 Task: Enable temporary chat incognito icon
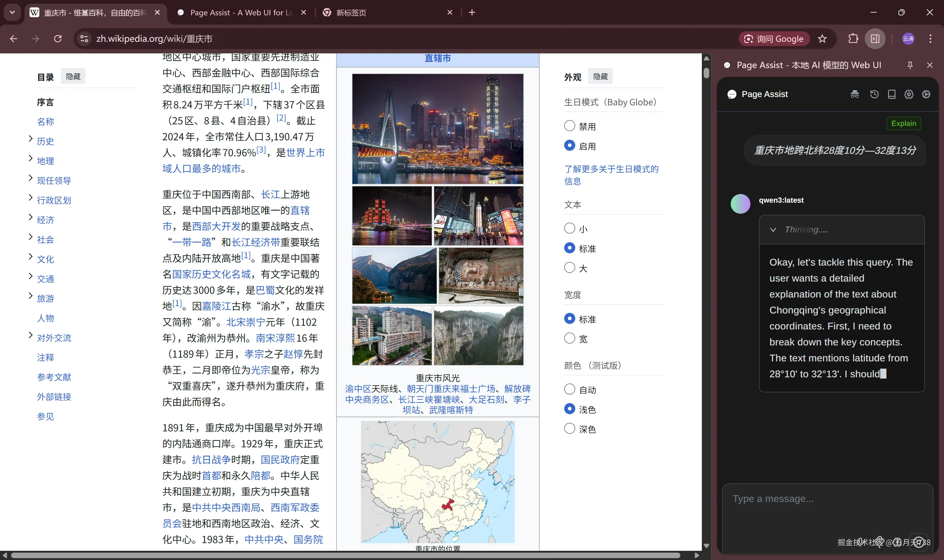(x=855, y=94)
